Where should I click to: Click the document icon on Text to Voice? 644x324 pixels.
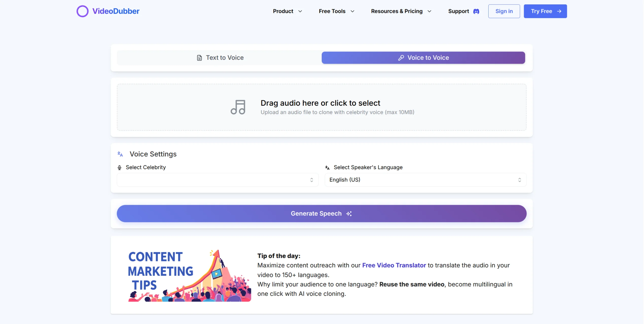(200, 58)
